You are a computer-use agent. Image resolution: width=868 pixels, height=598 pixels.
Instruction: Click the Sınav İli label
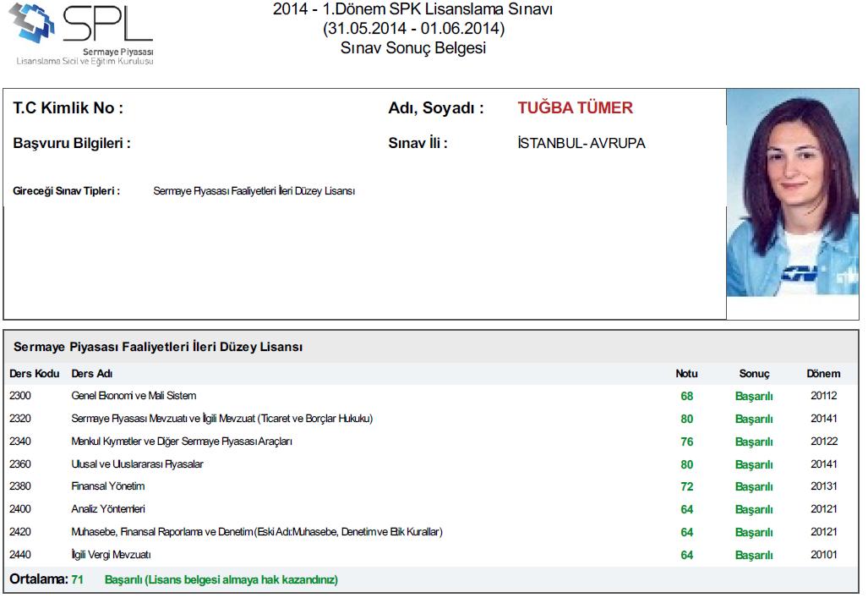coord(418,143)
